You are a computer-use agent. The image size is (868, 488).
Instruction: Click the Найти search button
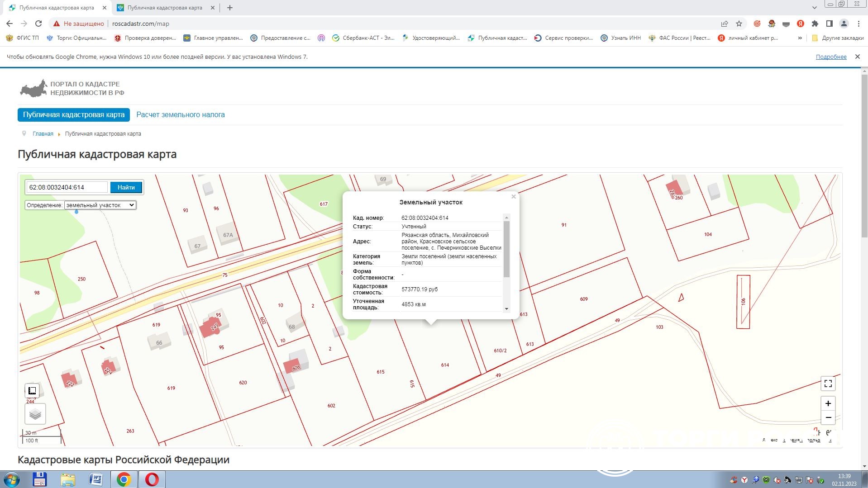click(x=126, y=187)
